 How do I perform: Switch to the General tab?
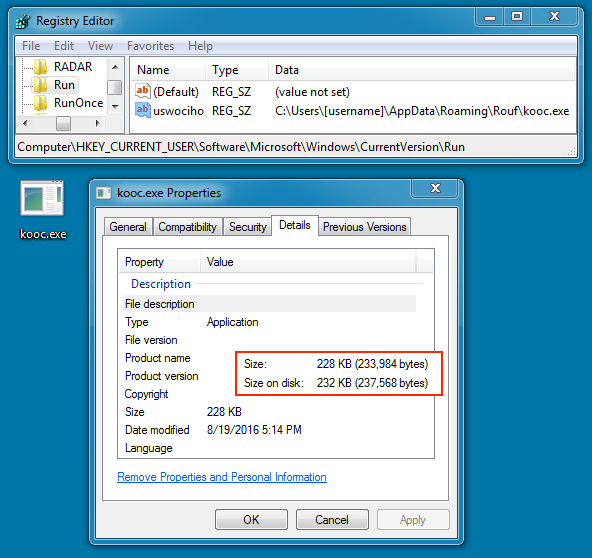pyautogui.click(x=128, y=227)
